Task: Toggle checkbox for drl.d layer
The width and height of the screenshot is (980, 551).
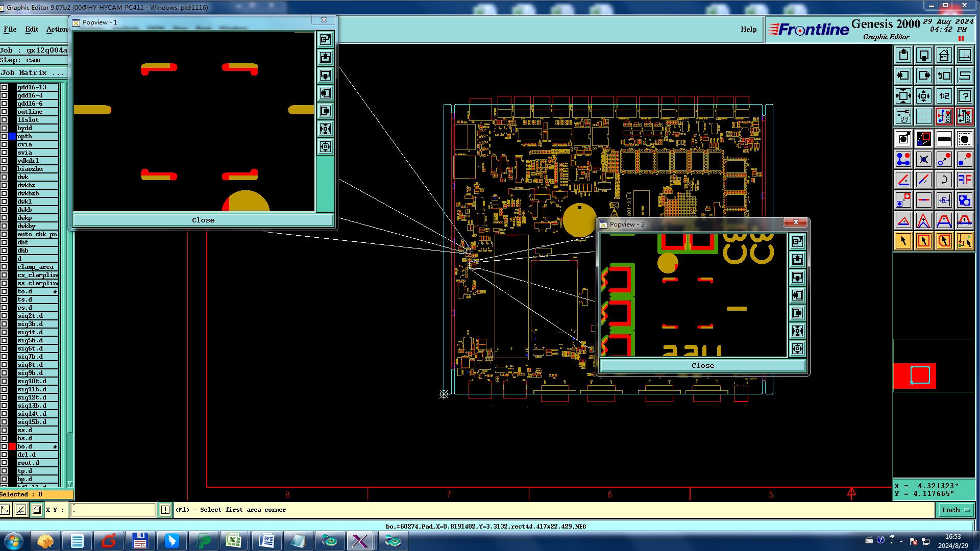Action: point(4,455)
